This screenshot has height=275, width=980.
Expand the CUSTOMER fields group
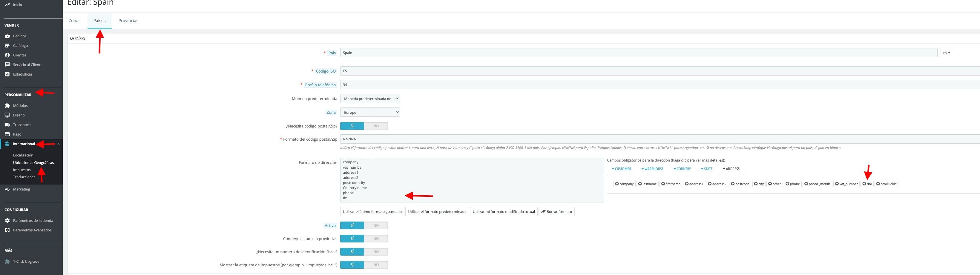coord(621,169)
